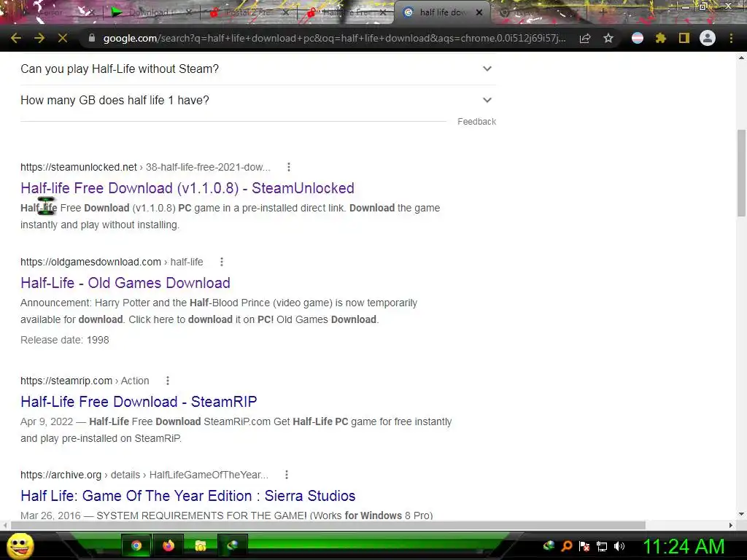The height and width of the screenshot is (560, 747).
Task: Click the oldgamesdownload.com URL breadcrumb
Action: [112, 262]
